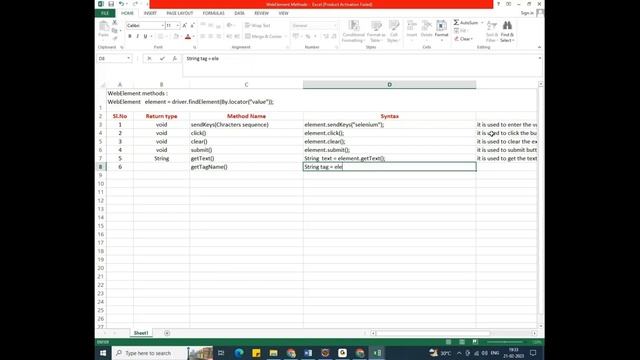Open Find & Select binoculars

507,31
